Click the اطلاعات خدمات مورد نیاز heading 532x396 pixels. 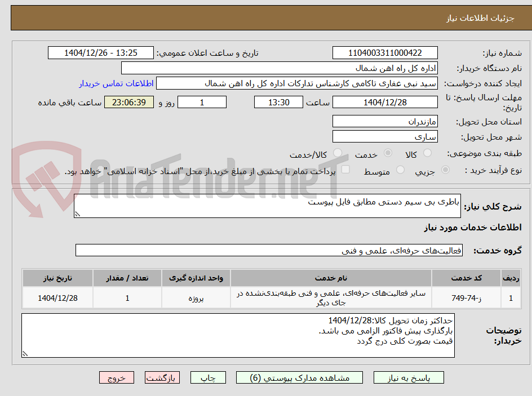(473, 227)
